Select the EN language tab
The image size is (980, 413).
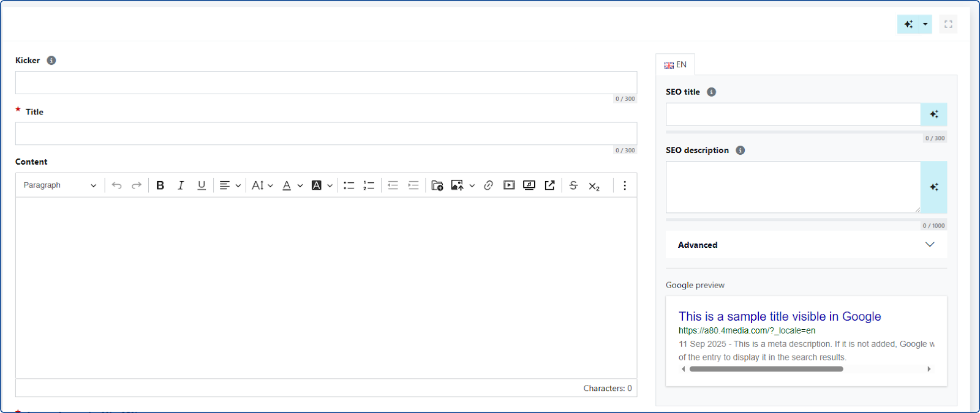(676, 65)
